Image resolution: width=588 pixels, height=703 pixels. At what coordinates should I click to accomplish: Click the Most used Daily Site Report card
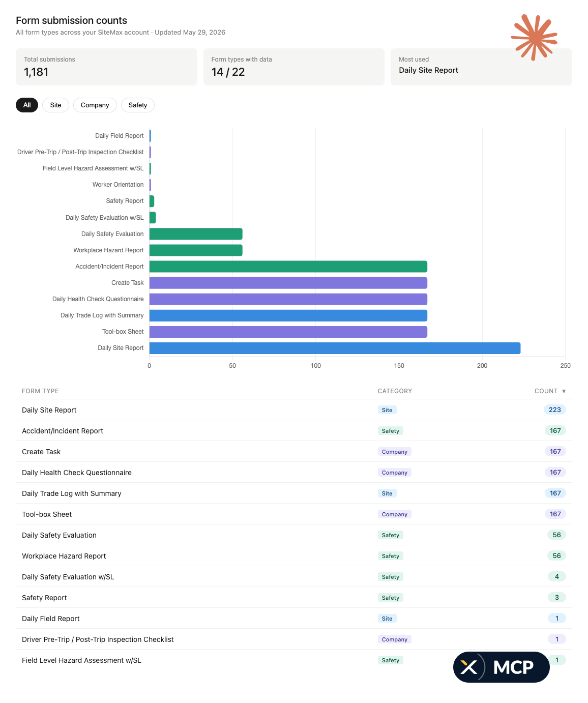[481, 67]
